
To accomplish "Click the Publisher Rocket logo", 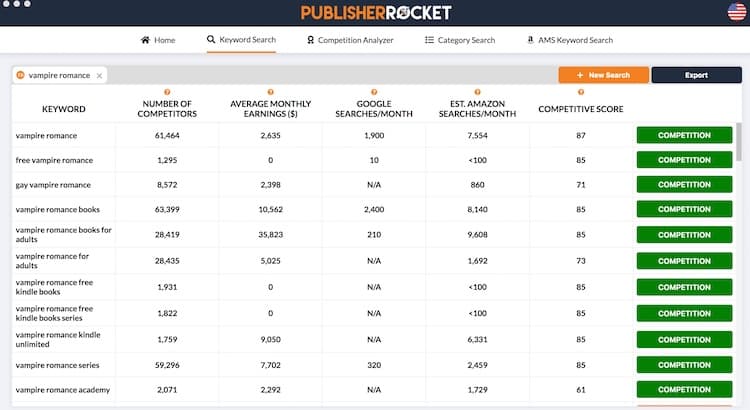I will (x=375, y=13).
